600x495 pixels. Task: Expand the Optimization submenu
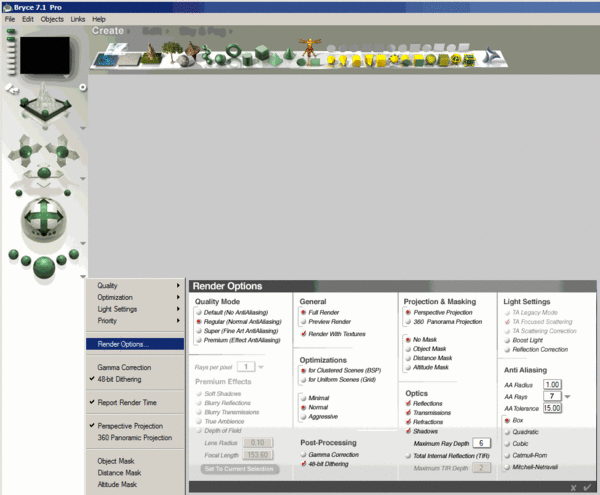135,297
